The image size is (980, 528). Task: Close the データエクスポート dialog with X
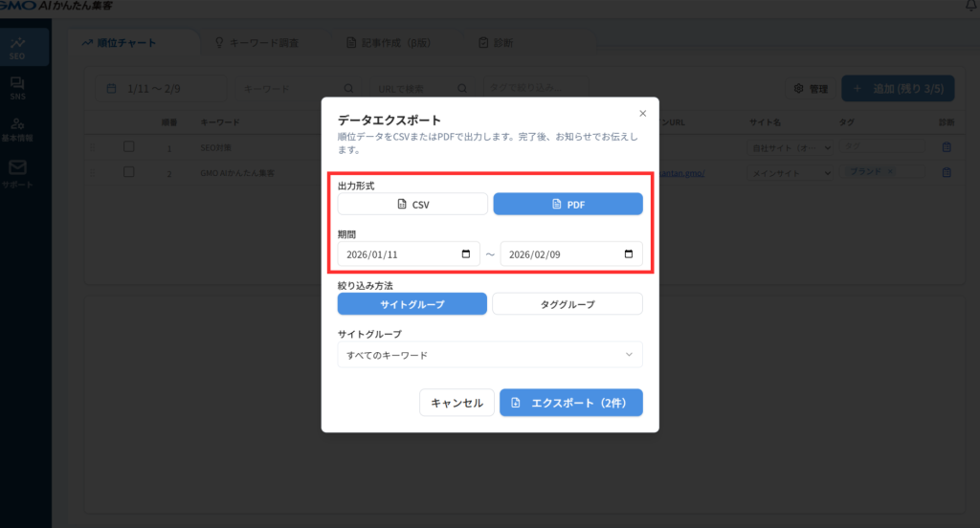(x=642, y=113)
